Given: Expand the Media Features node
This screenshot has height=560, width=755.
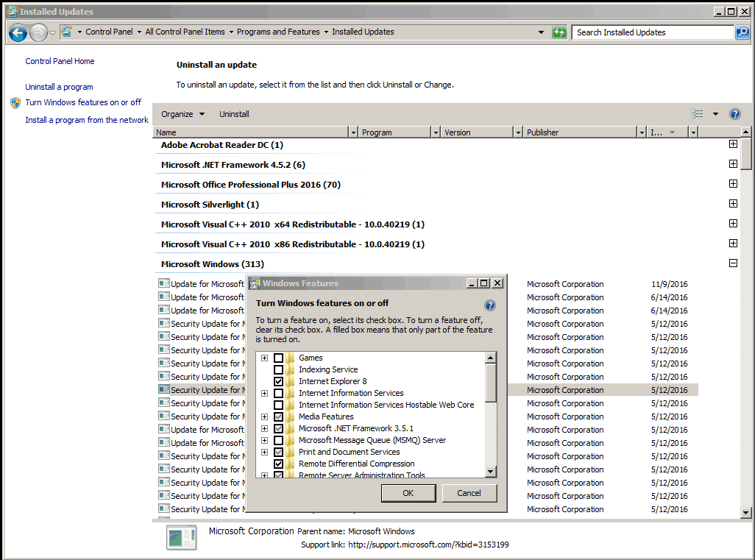Looking at the screenshot, I should (x=264, y=417).
